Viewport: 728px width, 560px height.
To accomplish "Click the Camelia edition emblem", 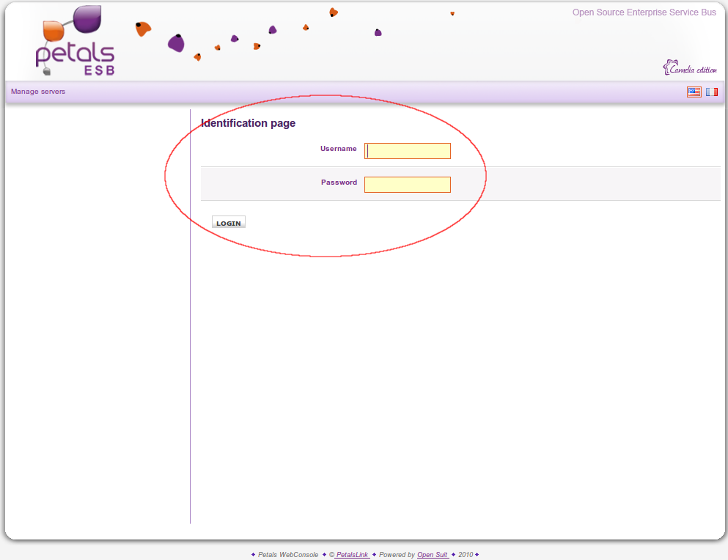I will pos(690,68).
